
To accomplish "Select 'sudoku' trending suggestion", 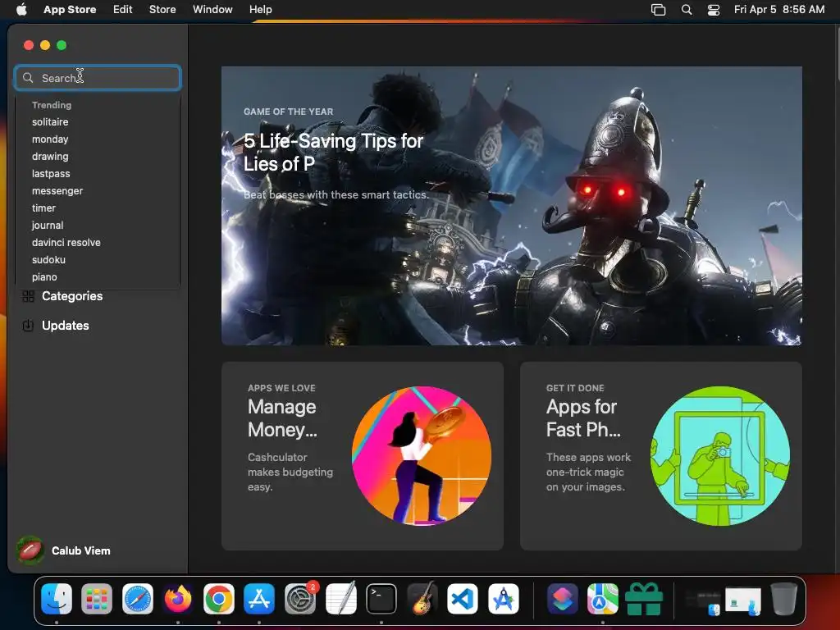I will click(48, 259).
